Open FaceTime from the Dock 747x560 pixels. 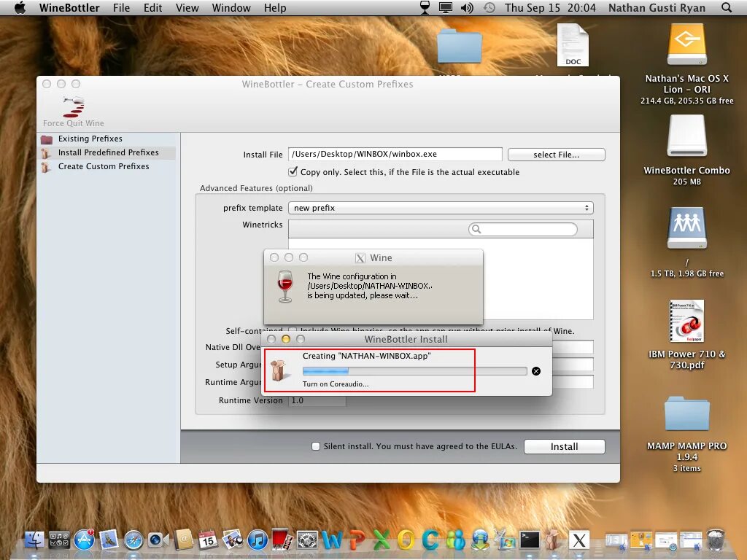click(x=158, y=540)
